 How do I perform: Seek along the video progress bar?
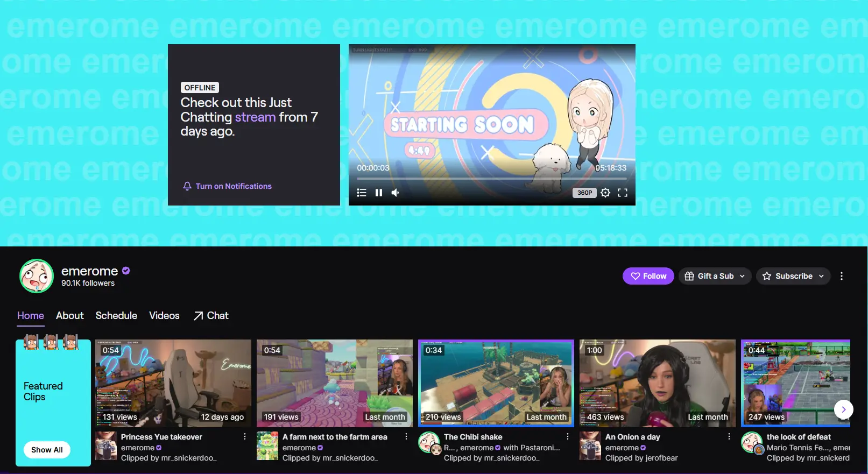[492, 178]
